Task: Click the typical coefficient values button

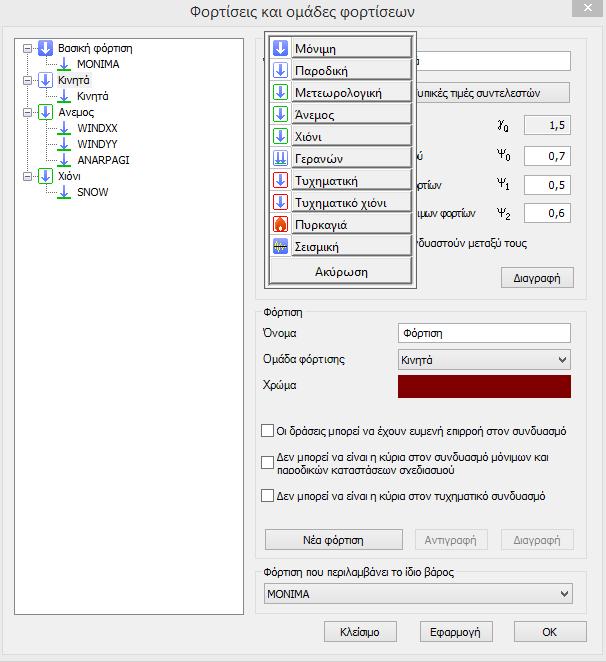Action: (x=493, y=92)
